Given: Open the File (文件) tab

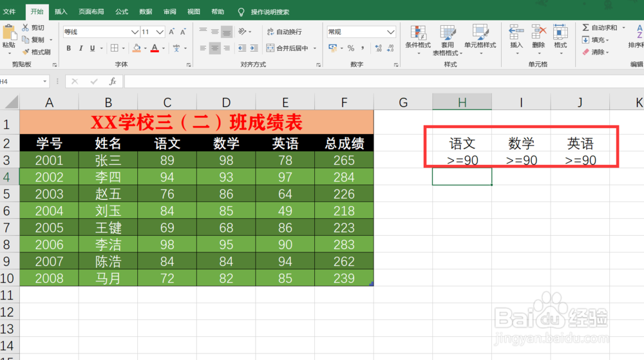Looking at the screenshot, I should click(9, 12).
